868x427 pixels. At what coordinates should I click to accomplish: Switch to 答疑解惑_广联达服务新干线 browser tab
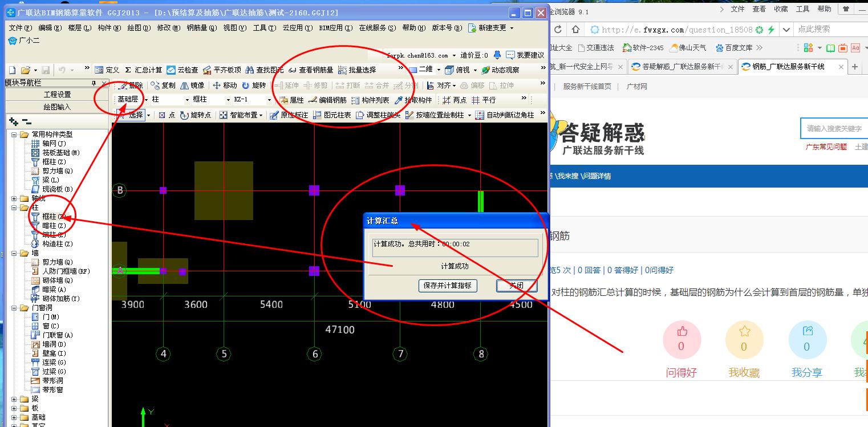point(682,67)
